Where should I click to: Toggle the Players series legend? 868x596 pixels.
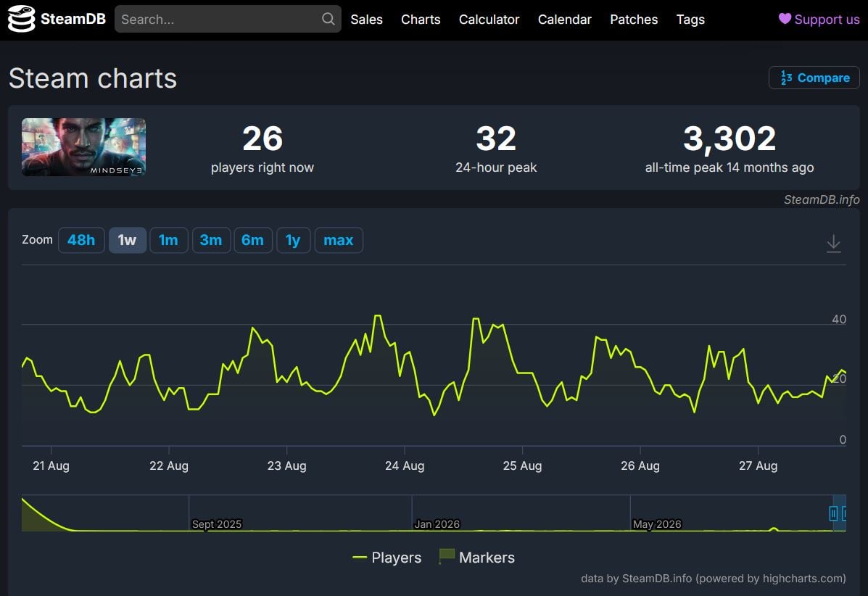[x=387, y=558]
